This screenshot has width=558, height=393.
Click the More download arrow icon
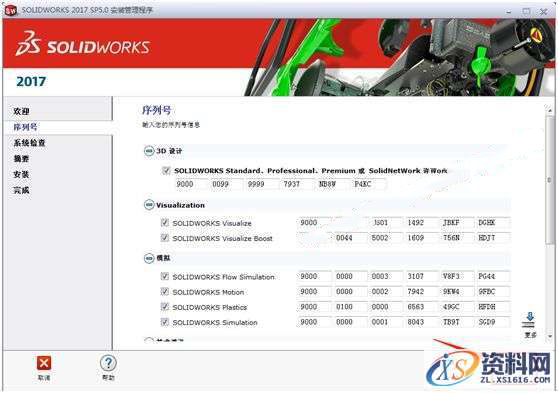[x=530, y=319]
